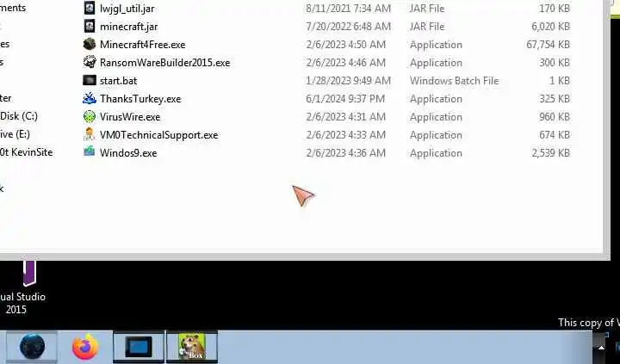This screenshot has width=620, height=364.
Task: Select the minecraft.jar file icon
Action: point(90,26)
